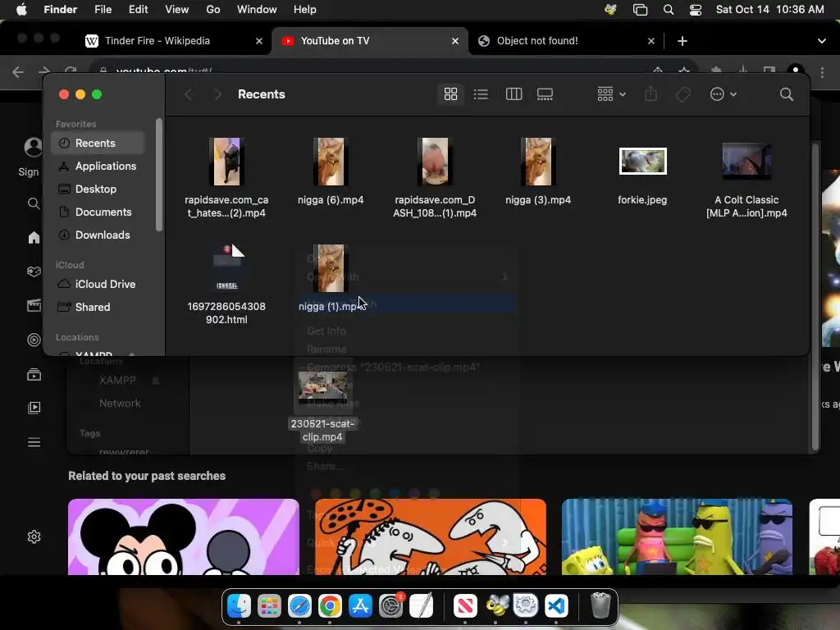840x630 pixels.
Task: Click the Finder Forward chevron
Action: coord(217,94)
